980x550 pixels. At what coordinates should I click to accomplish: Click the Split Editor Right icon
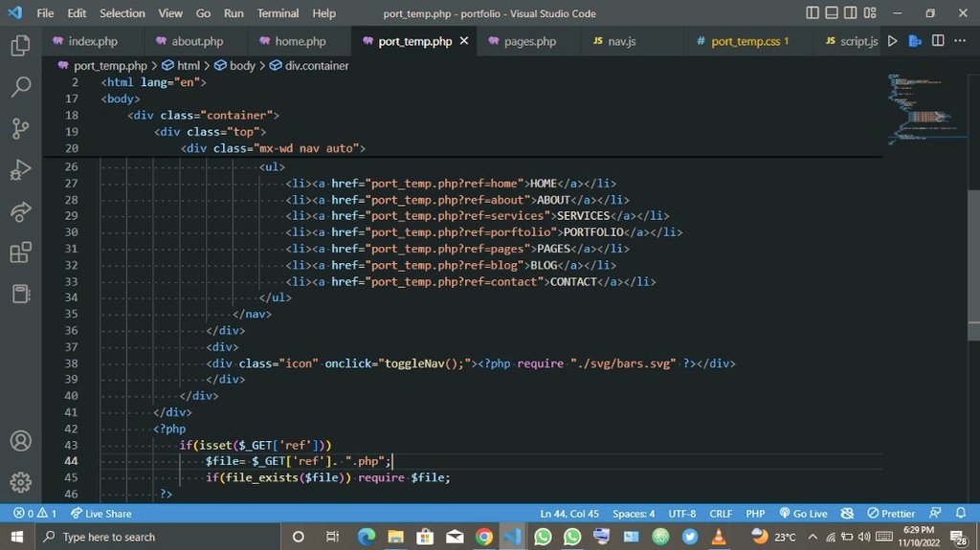coord(938,40)
